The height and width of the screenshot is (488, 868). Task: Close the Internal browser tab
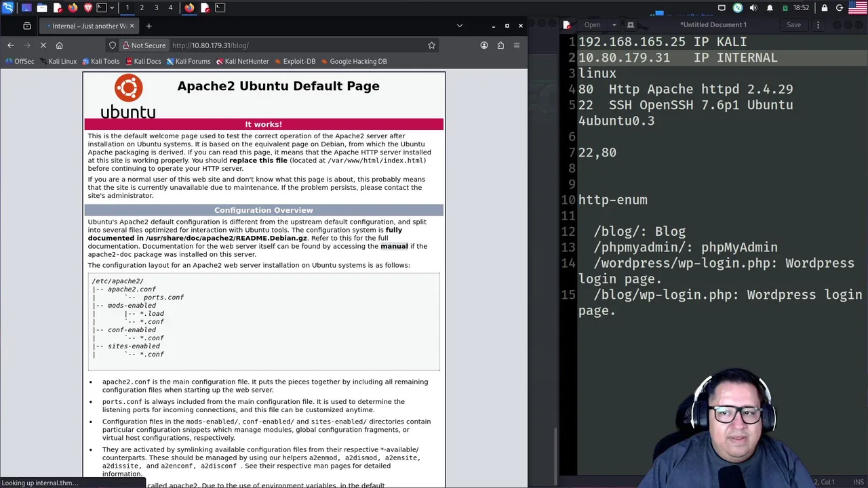coord(132,26)
